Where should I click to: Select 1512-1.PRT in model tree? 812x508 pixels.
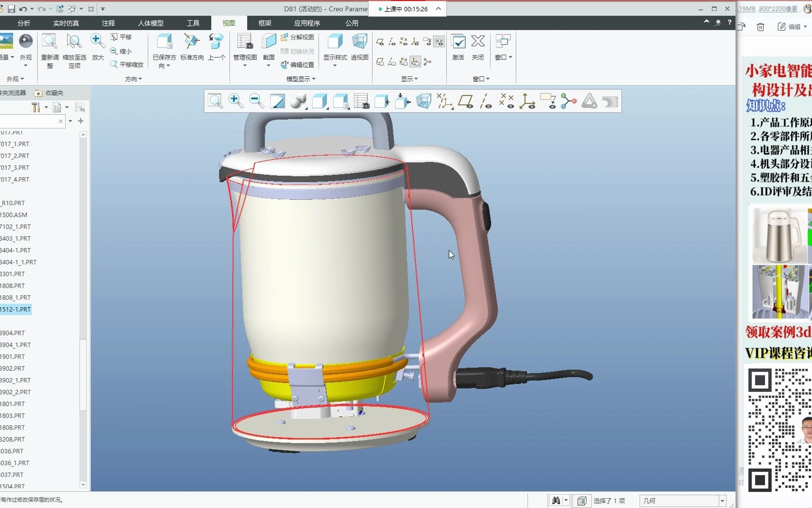click(x=16, y=309)
